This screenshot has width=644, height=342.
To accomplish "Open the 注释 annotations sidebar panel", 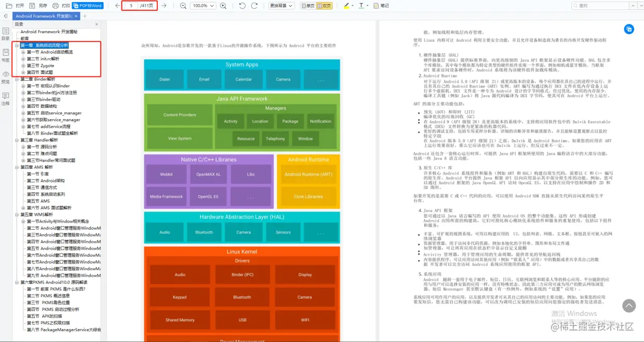I will coord(6,99).
